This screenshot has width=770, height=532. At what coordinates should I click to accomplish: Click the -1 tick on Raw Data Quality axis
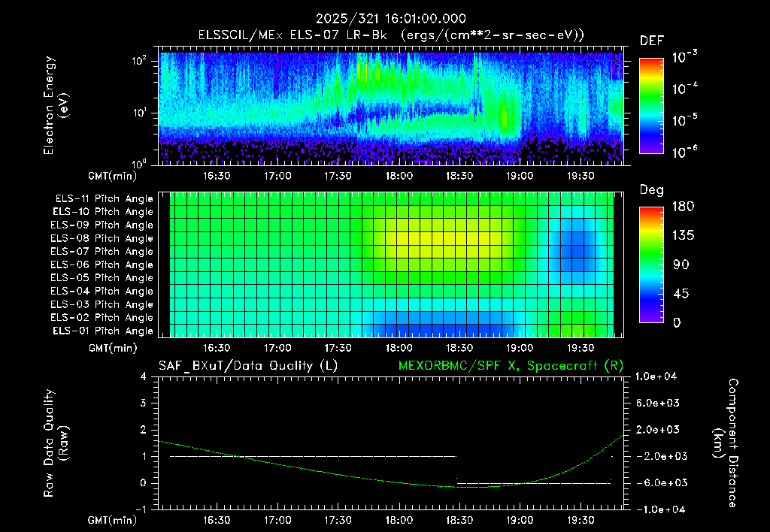[x=141, y=509]
